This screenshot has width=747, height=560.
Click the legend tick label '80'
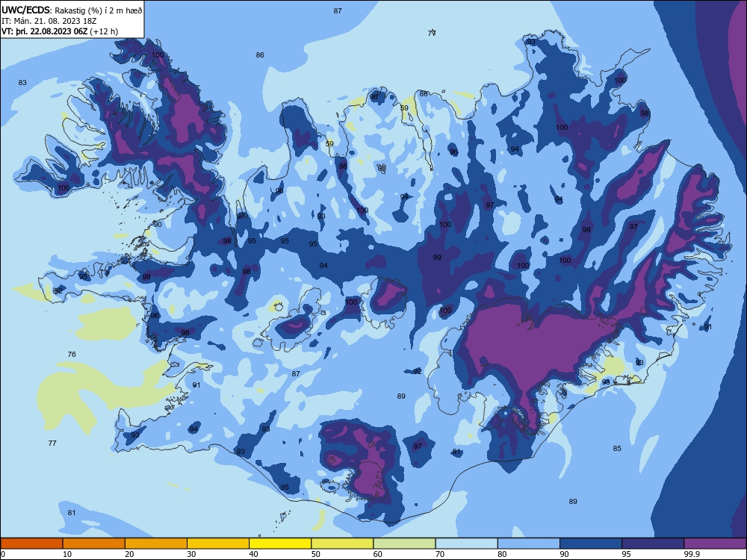[502, 554]
